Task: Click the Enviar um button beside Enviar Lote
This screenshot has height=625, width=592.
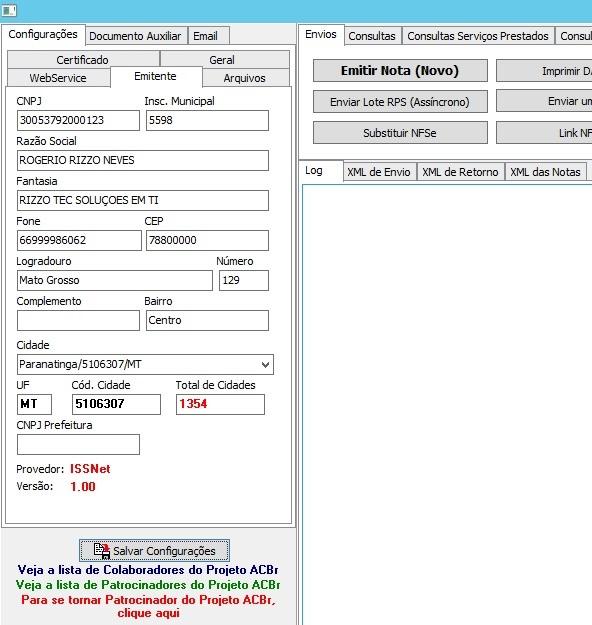Action: pos(544,102)
